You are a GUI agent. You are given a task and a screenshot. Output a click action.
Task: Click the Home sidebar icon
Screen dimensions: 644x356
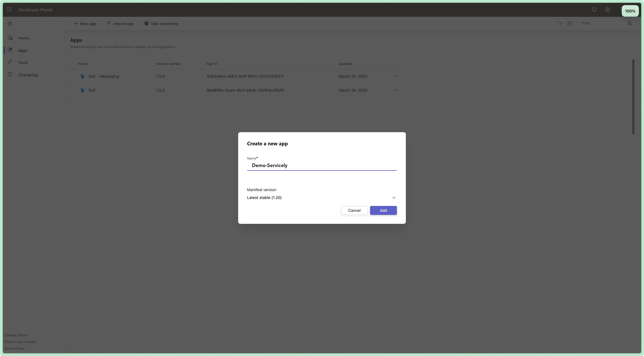coord(10,38)
